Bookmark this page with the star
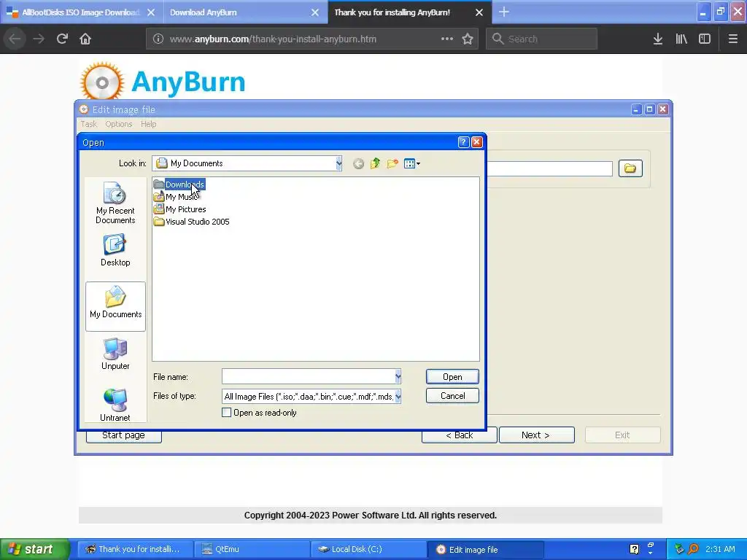The height and width of the screenshot is (560, 747). click(x=468, y=39)
